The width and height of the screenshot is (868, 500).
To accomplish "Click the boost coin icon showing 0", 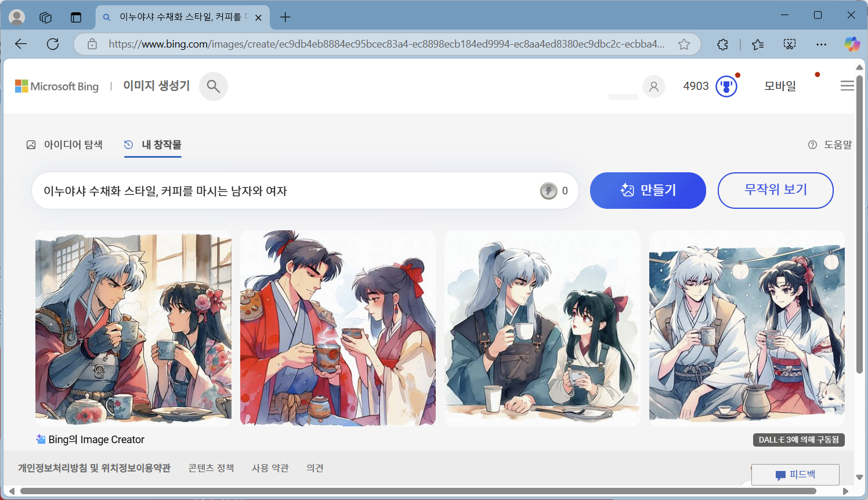I will [x=549, y=191].
